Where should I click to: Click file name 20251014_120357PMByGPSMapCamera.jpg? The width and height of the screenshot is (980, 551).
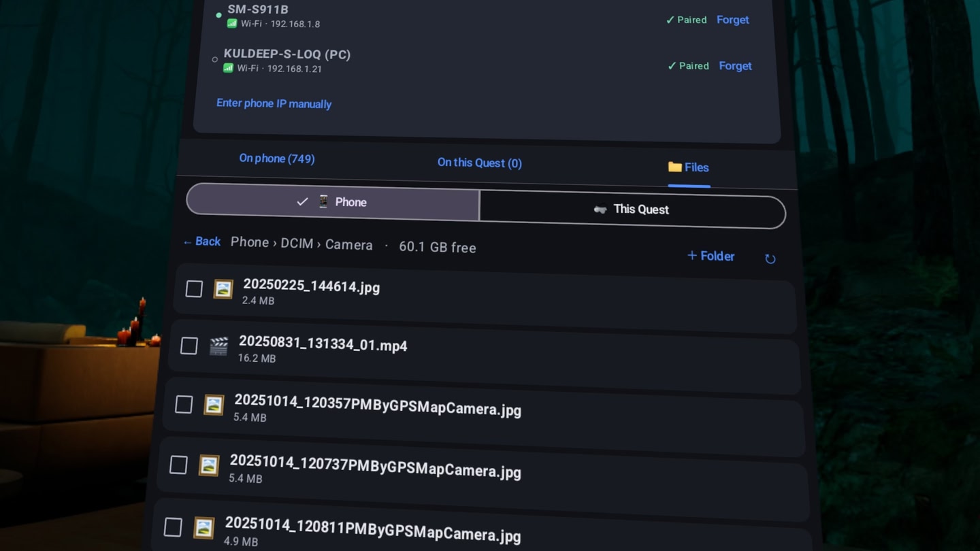point(378,405)
